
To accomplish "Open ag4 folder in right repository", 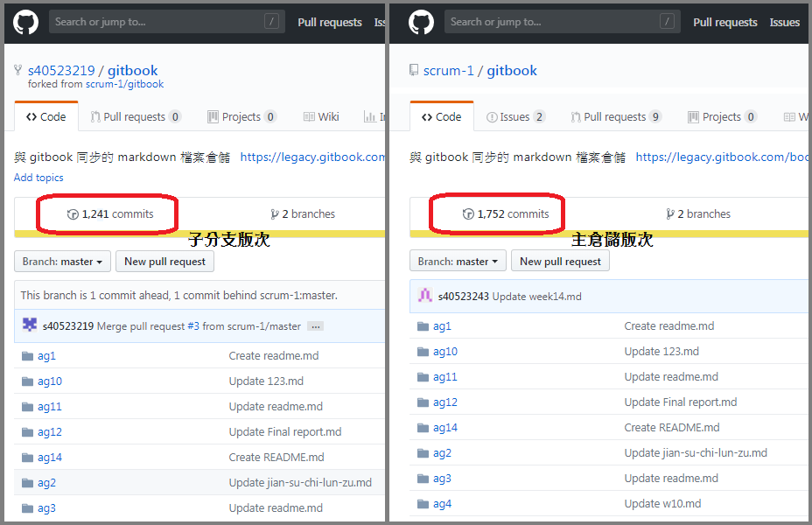I will pyautogui.click(x=442, y=504).
